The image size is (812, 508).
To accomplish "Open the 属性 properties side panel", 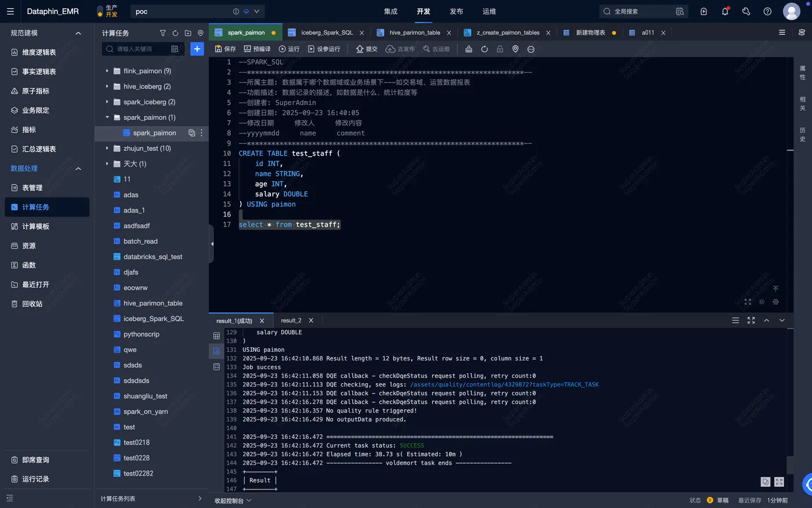I will tap(803, 73).
